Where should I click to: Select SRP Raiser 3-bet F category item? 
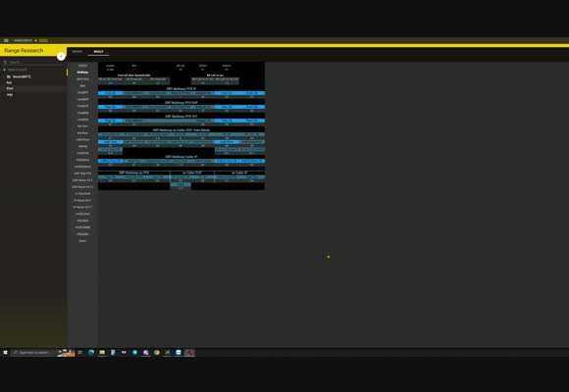click(82, 180)
